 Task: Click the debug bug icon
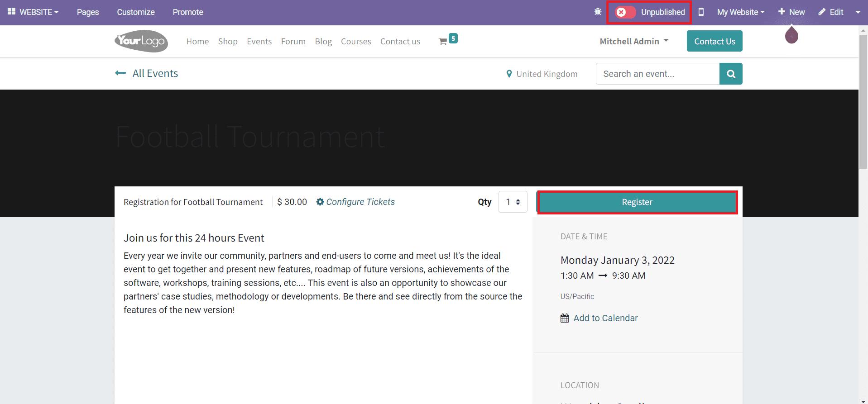[x=598, y=12]
